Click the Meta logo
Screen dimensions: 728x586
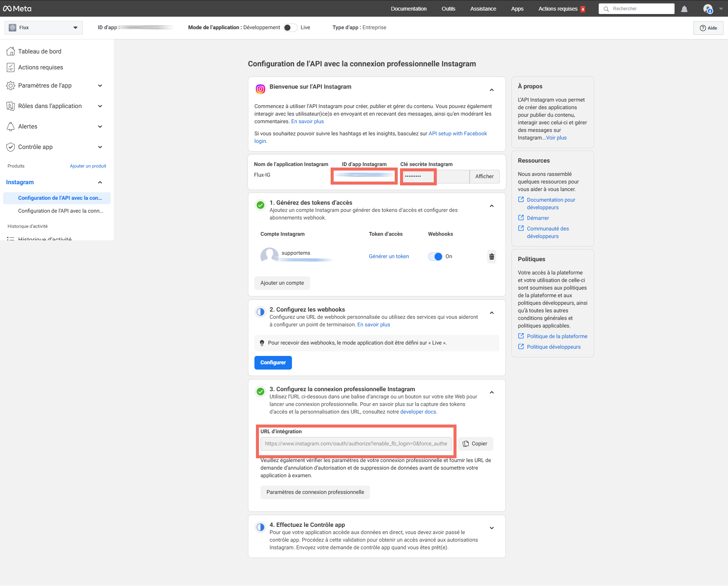click(17, 8)
